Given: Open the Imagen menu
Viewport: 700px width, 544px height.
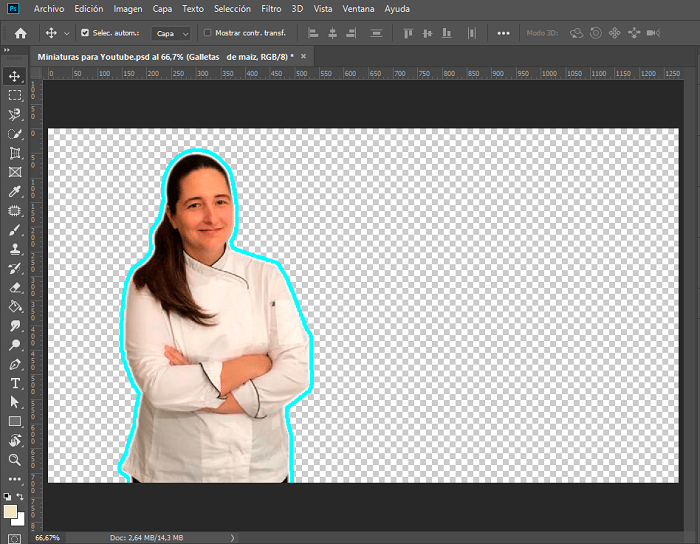Looking at the screenshot, I should pyautogui.click(x=128, y=9).
